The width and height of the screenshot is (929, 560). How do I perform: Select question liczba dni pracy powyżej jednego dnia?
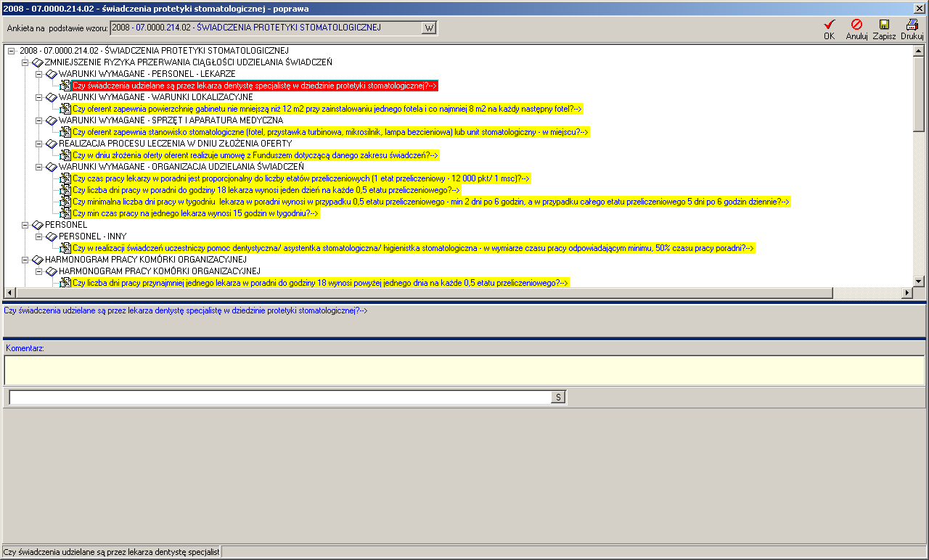tap(321, 283)
